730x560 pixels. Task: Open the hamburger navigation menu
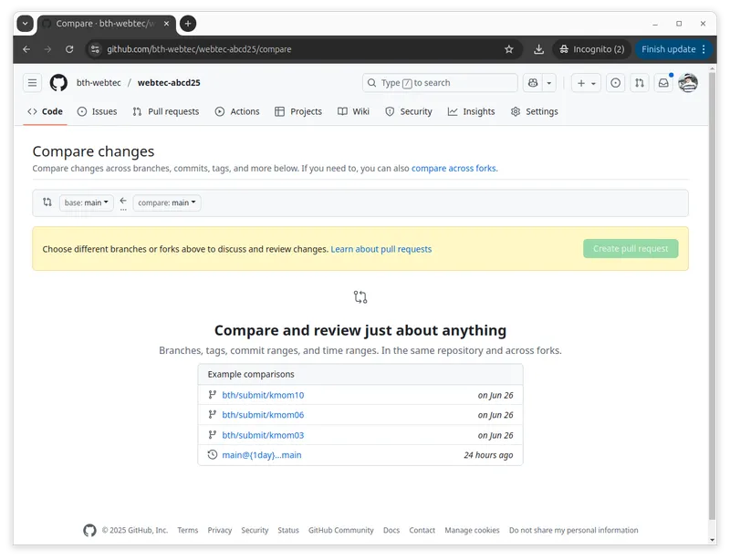(x=33, y=83)
